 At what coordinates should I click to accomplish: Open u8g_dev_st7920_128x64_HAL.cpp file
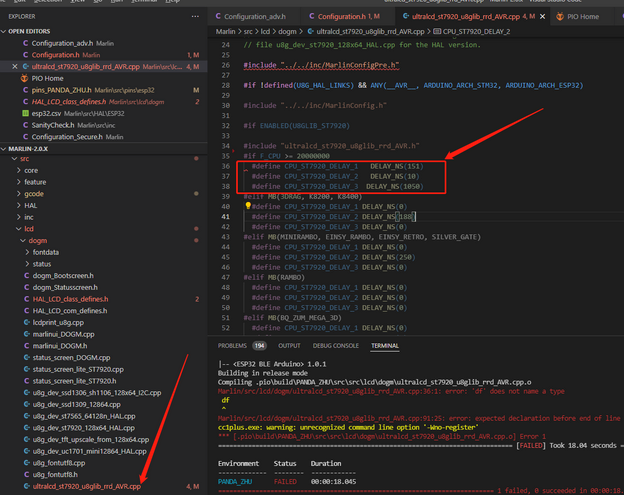pyautogui.click(x=84, y=428)
